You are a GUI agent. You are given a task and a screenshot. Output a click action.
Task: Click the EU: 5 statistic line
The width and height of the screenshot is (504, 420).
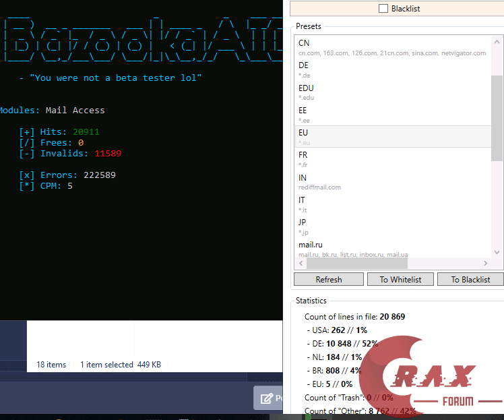(x=329, y=384)
